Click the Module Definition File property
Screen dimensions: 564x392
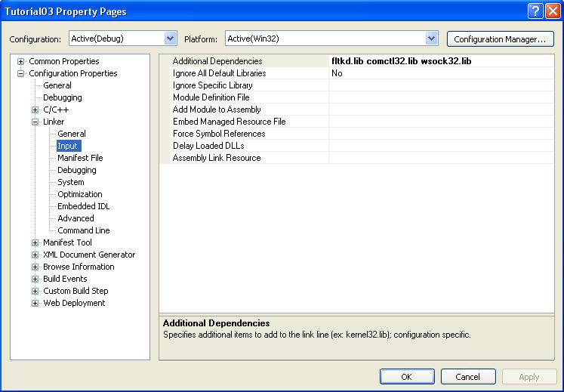[x=211, y=97]
